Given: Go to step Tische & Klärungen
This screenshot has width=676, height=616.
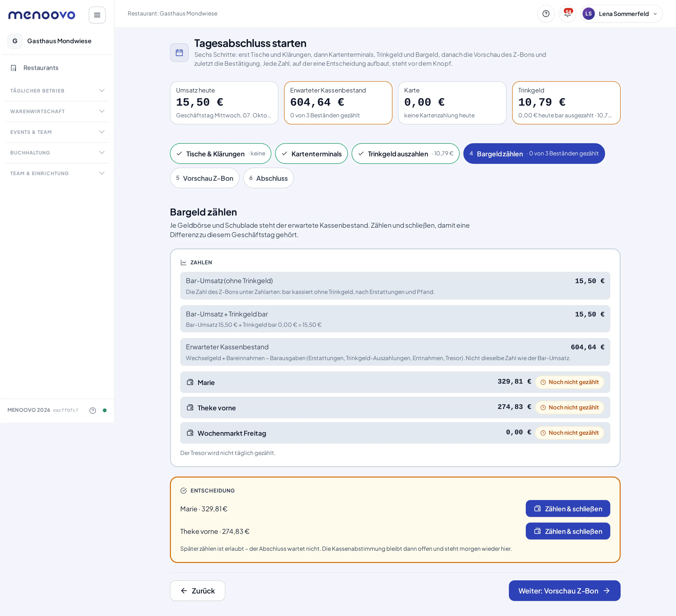Looking at the screenshot, I should [x=220, y=154].
